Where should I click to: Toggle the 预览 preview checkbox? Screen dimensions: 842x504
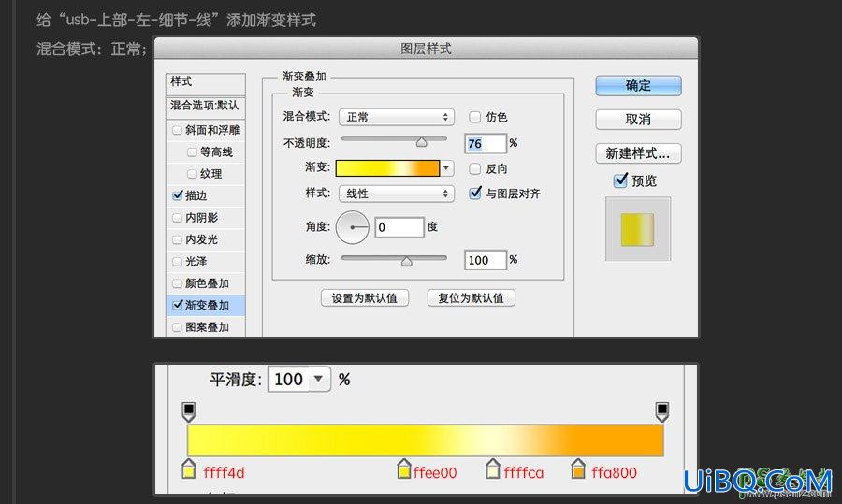[620, 180]
